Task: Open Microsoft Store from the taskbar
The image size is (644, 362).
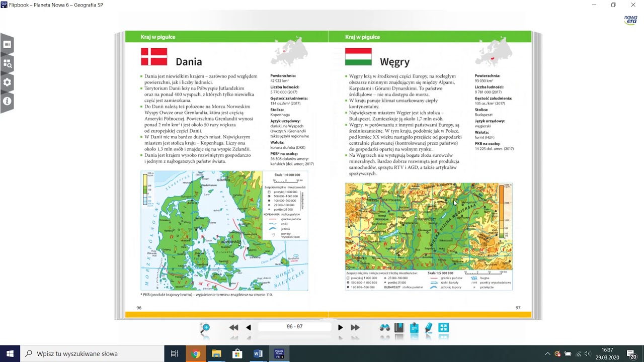Action: coord(237,353)
